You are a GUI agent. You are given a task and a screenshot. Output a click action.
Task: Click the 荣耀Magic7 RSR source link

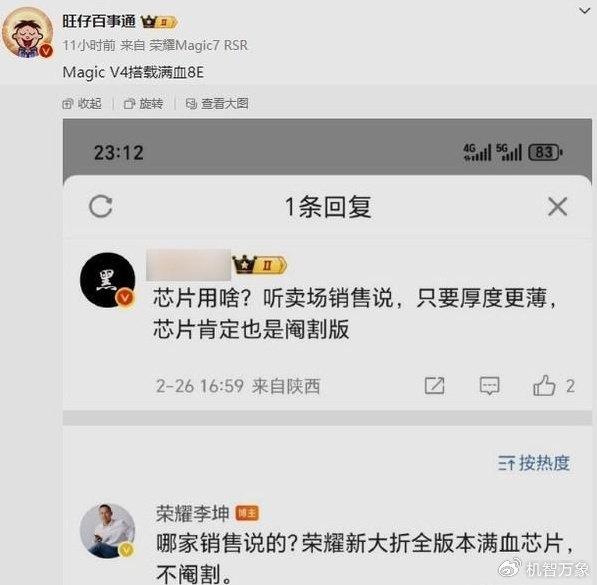[198, 45]
